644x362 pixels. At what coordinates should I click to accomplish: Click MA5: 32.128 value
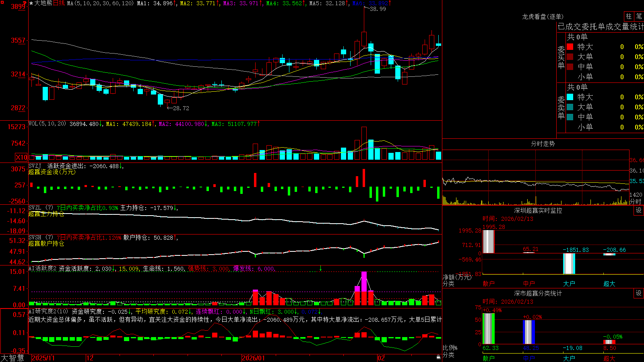click(x=327, y=3)
